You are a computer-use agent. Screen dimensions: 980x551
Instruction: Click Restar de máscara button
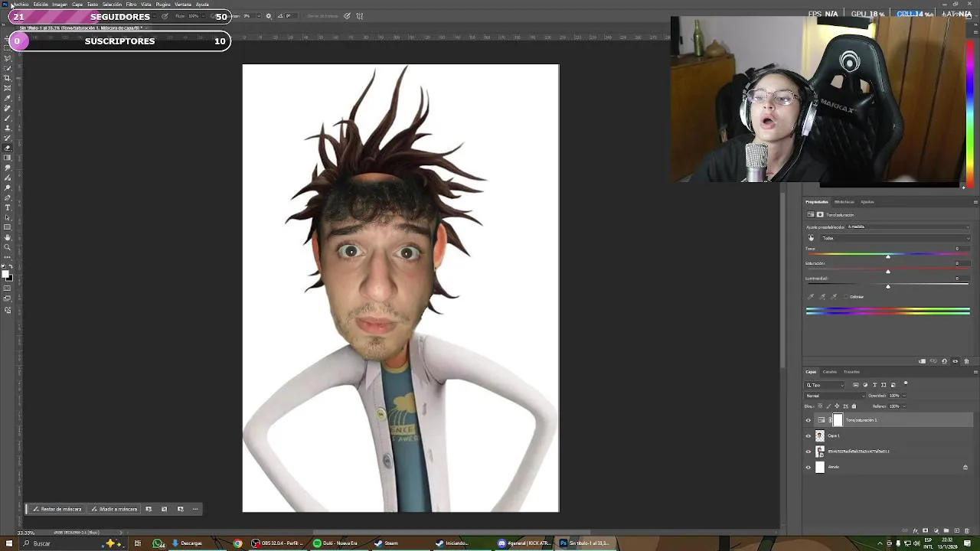click(x=57, y=509)
